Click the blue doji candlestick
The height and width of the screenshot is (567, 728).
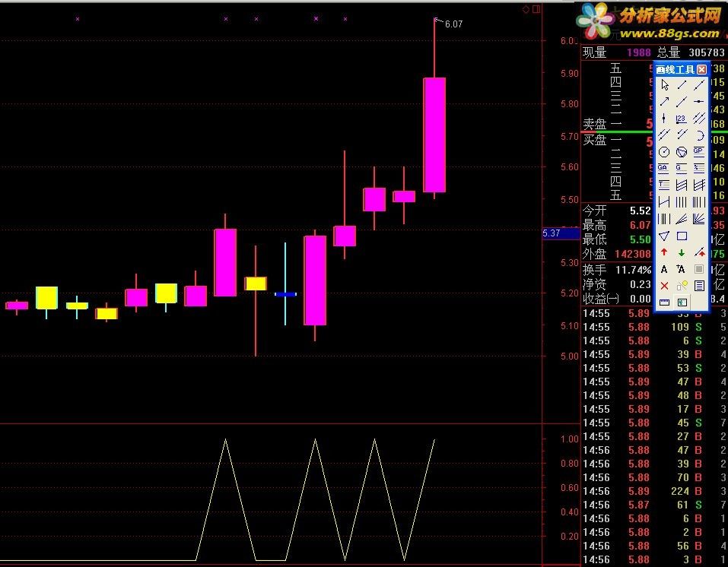[285, 294]
